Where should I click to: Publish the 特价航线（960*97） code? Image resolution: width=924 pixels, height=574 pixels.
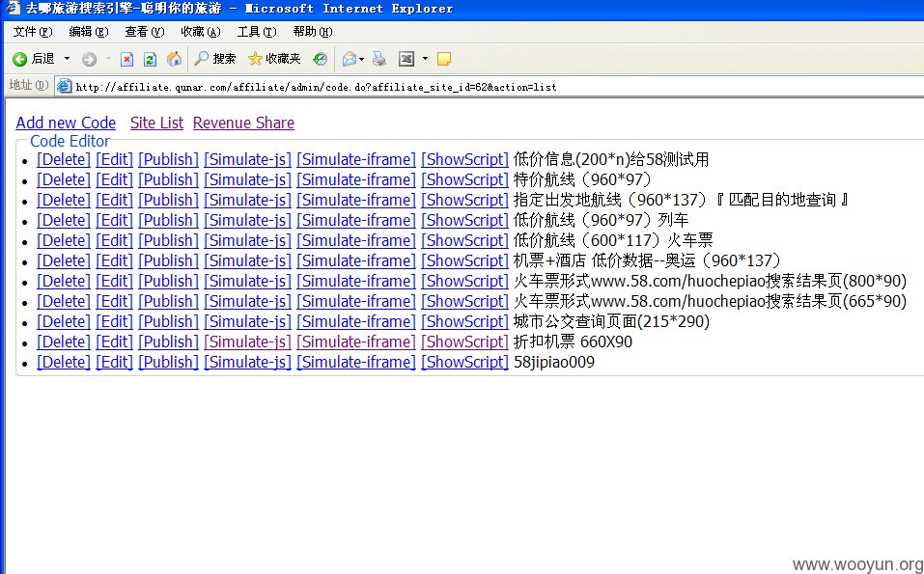pos(169,179)
